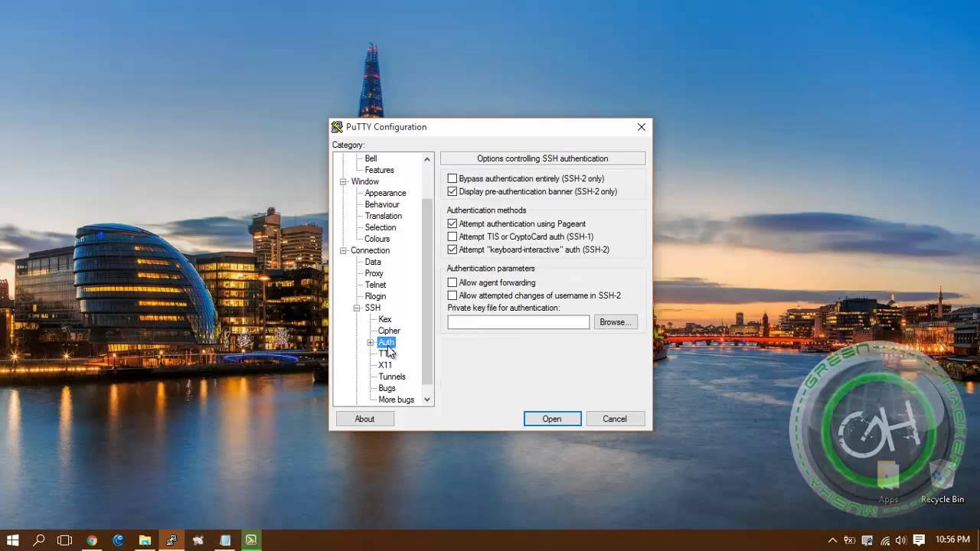
Task: Open Data settings under Connection
Action: pos(373,262)
